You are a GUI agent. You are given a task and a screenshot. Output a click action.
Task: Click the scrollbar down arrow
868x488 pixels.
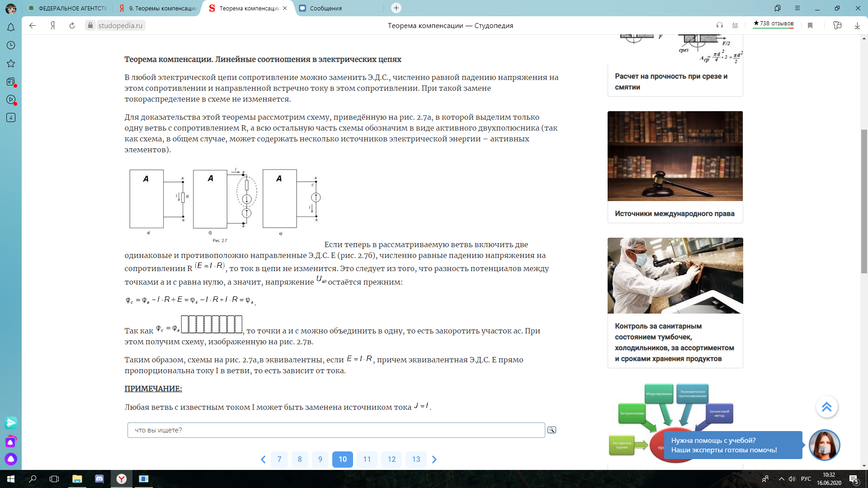point(864,466)
